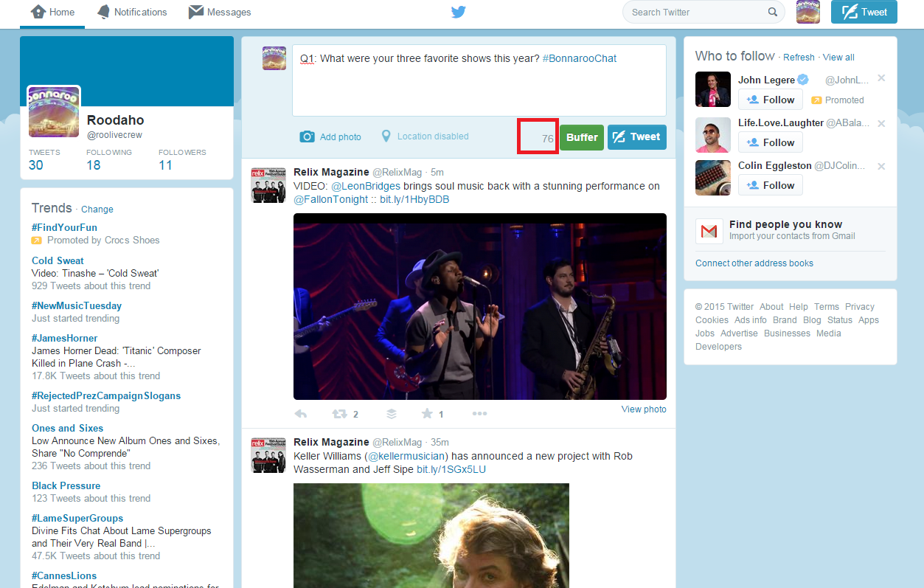Open Ones and Sixes trend
Image resolution: width=924 pixels, height=588 pixels.
tap(67, 428)
